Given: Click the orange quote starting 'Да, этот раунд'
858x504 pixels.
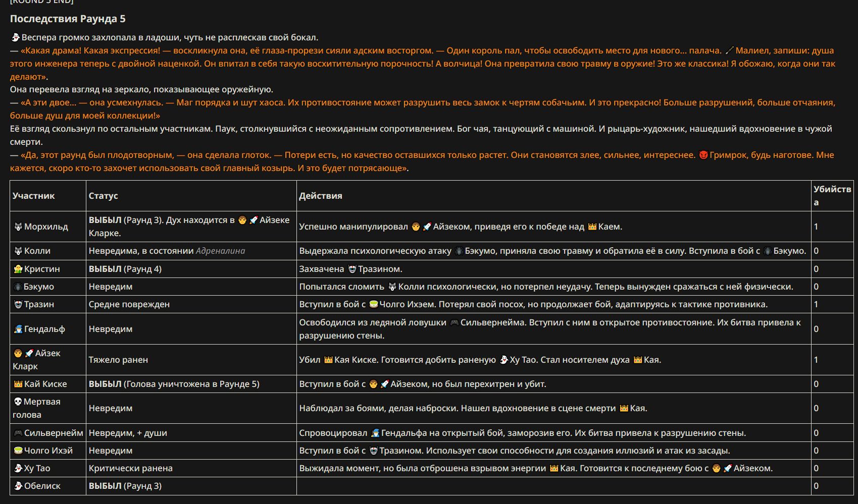Looking at the screenshot, I should pyautogui.click(x=422, y=162).
